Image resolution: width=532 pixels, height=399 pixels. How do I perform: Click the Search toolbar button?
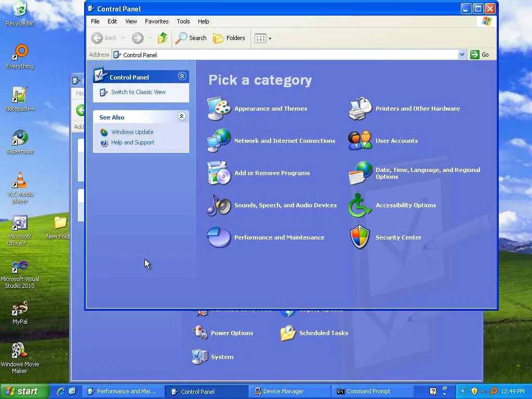click(x=191, y=38)
